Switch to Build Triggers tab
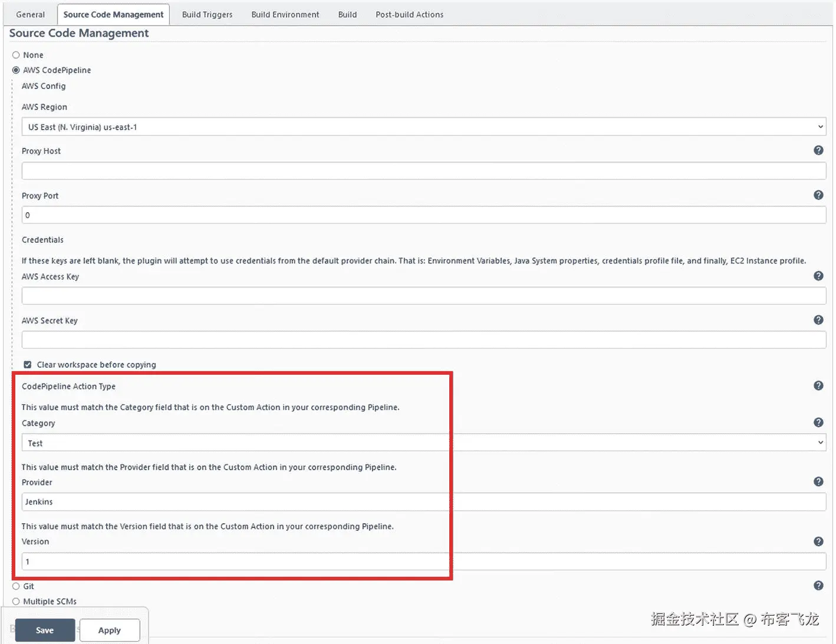This screenshot has height=644, width=836. (207, 14)
